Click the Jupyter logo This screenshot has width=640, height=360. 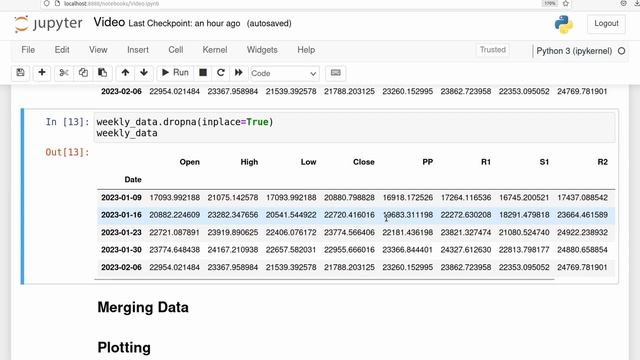48,24
